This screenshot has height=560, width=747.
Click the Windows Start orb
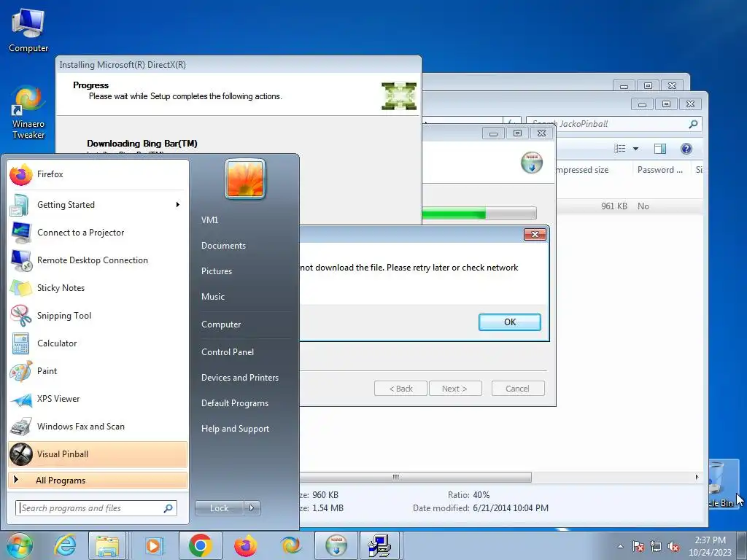[19, 545]
